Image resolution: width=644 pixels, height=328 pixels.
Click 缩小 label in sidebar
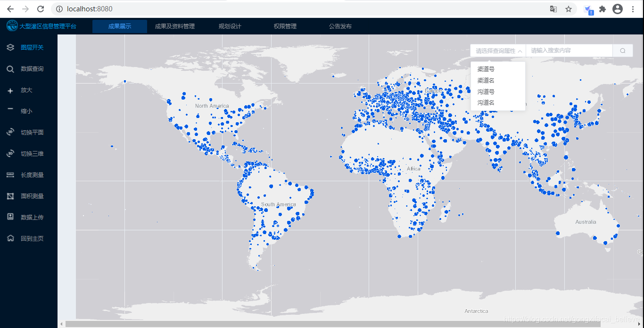pyautogui.click(x=26, y=111)
